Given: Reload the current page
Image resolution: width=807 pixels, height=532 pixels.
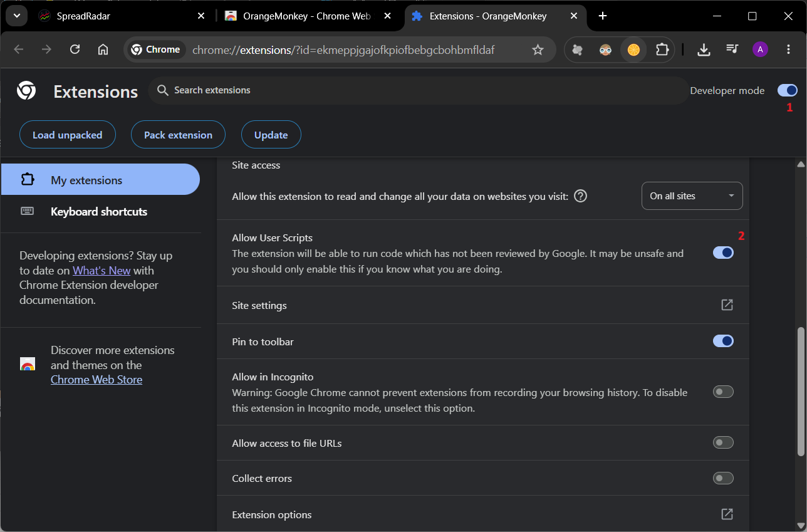Looking at the screenshot, I should [x=75, y=50].
